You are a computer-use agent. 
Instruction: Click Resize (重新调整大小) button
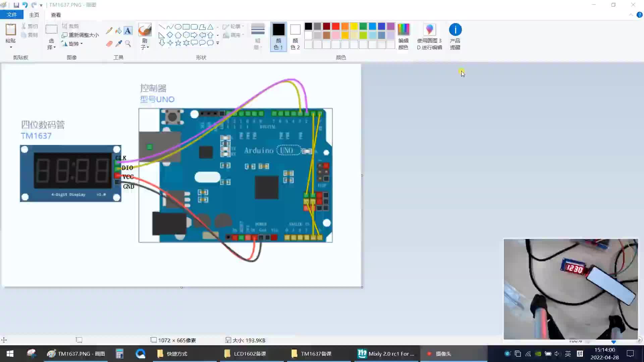pyautogui.click(x=80, y=35)
